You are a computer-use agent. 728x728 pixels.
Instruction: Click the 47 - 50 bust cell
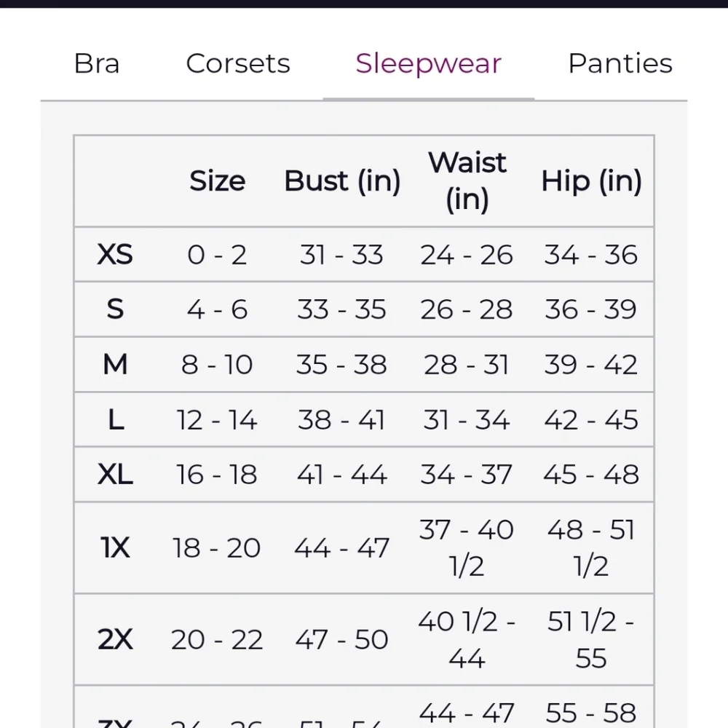click(x=341, y=639)
